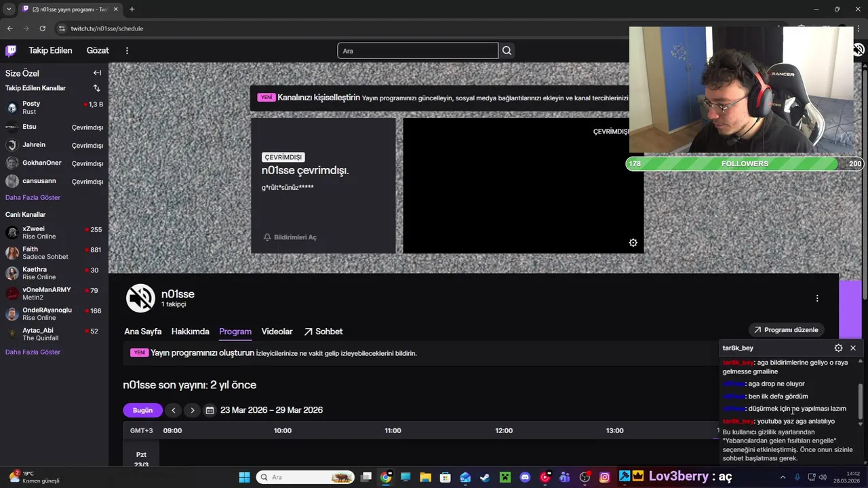The width and height of the screenshot is (868, 488).
Task: Select the Program tab
Action: coord(235,331)
